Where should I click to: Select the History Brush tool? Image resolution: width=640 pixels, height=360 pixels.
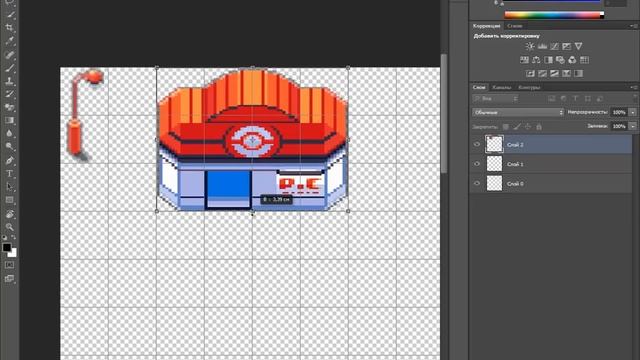pyautogui.click(x=10, y=94)
